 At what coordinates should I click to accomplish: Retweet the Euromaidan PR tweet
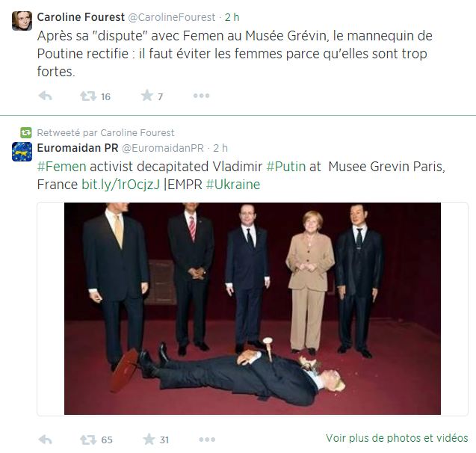(x=88, y=440)
